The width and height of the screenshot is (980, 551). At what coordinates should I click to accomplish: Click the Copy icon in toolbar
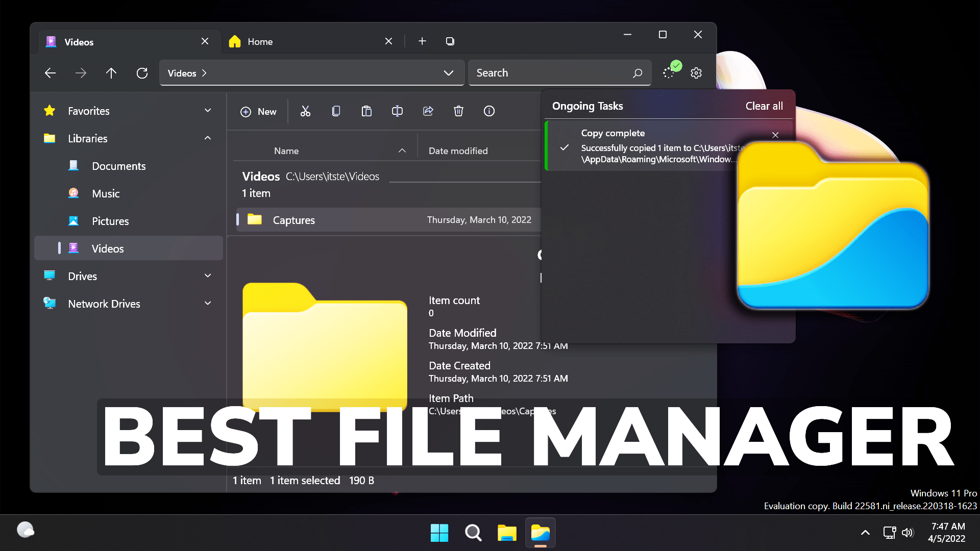336,111
